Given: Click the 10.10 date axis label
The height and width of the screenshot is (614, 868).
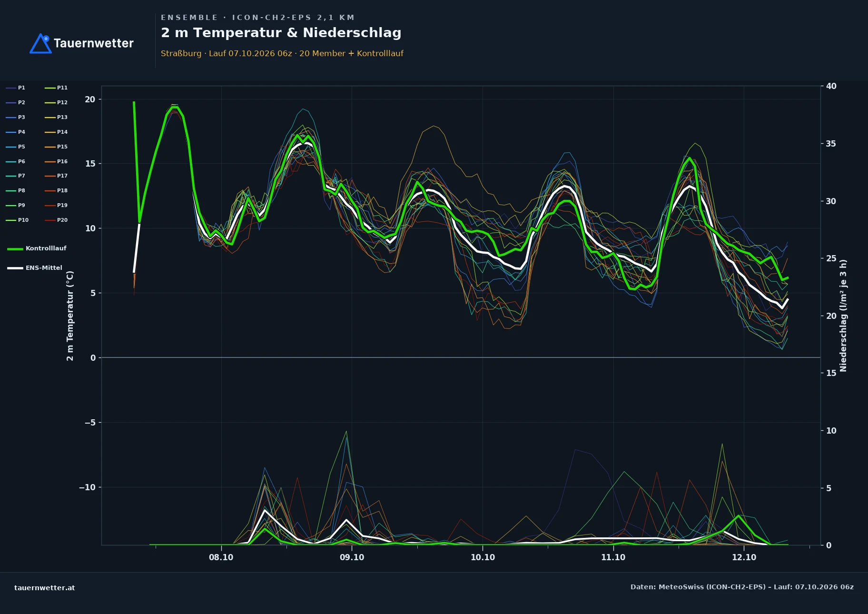Looking at the screenshot, I should tap(483, 557).
